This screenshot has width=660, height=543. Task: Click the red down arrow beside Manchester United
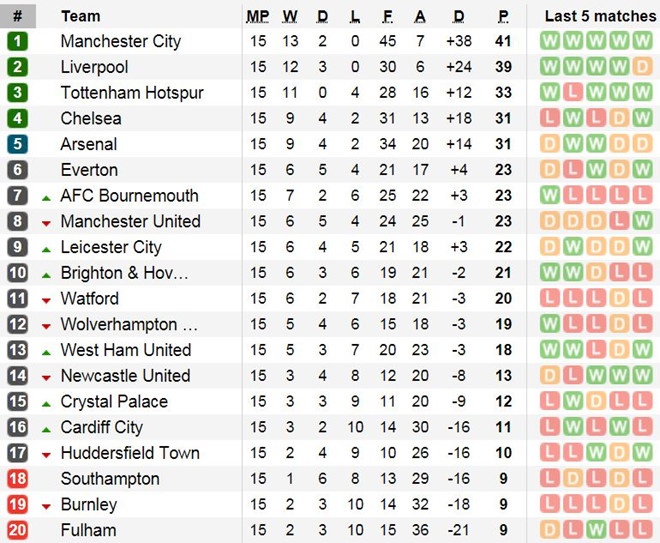(x=46, y=223)
